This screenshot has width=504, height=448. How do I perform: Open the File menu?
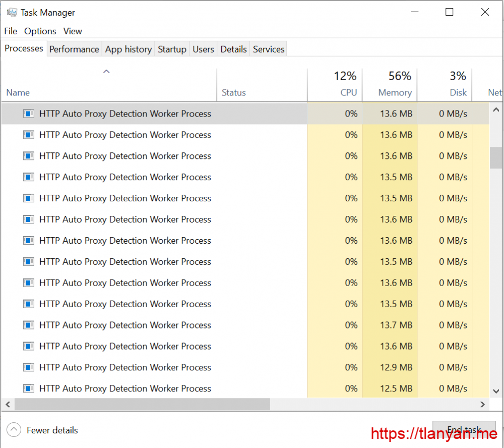click(10, 31)
